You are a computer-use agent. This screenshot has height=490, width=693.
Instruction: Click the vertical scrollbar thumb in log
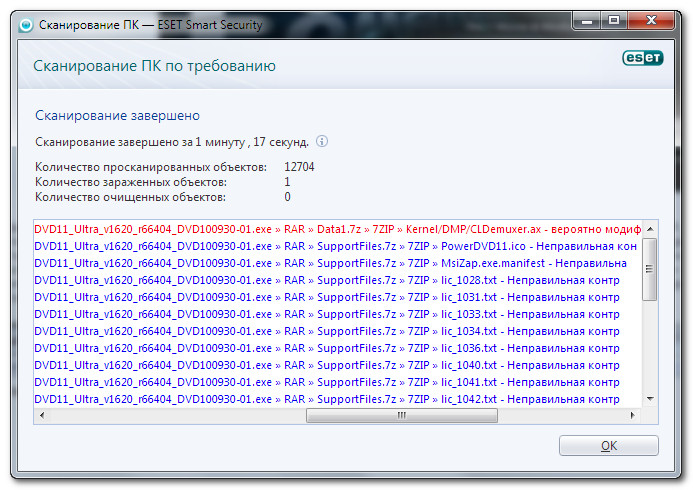650,269
